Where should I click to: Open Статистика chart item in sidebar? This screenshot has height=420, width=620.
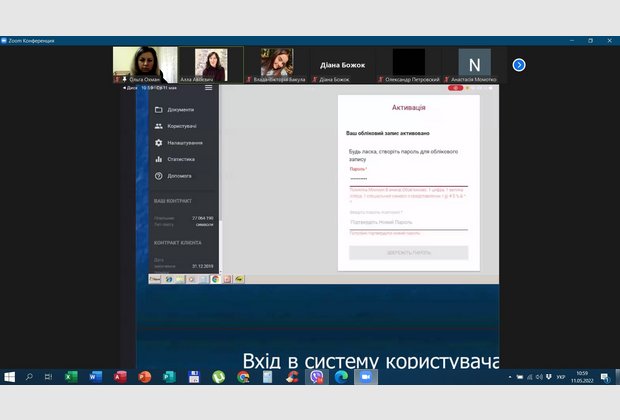point(175,159)
